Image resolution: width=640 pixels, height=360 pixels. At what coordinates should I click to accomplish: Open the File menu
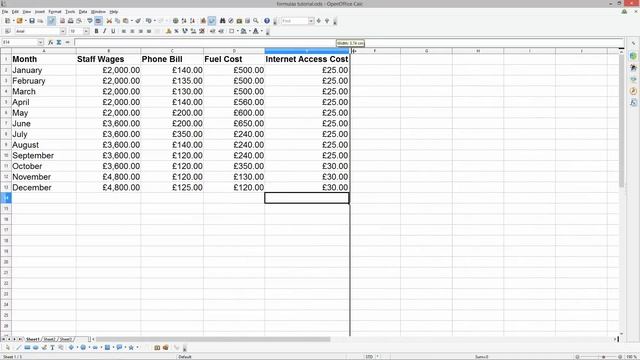(5, 12)
